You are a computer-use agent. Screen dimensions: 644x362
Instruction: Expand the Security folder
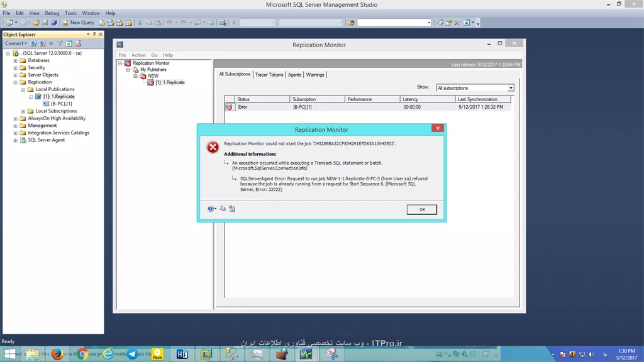(x=15, y=68)
